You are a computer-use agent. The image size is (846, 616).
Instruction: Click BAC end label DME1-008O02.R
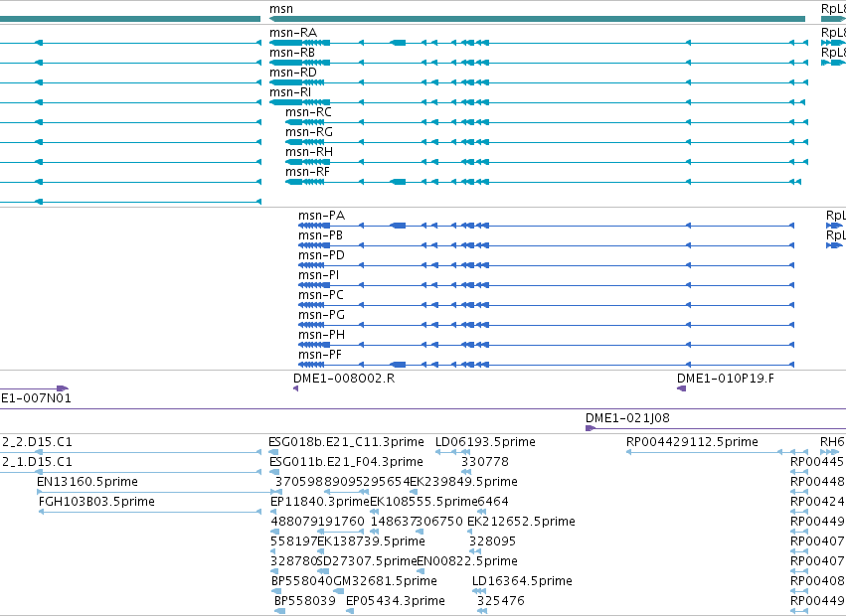[x=344, y=379]
